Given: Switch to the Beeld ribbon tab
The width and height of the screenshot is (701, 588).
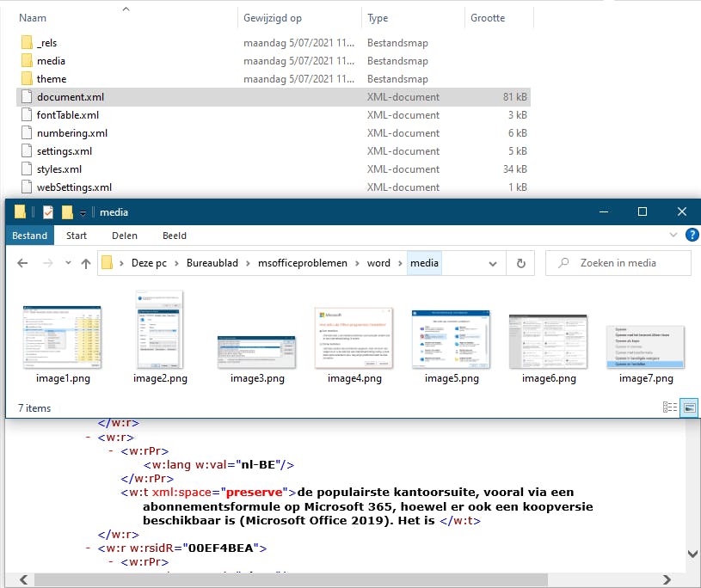Looking at the screenshot, I should [x=175, y=236].
